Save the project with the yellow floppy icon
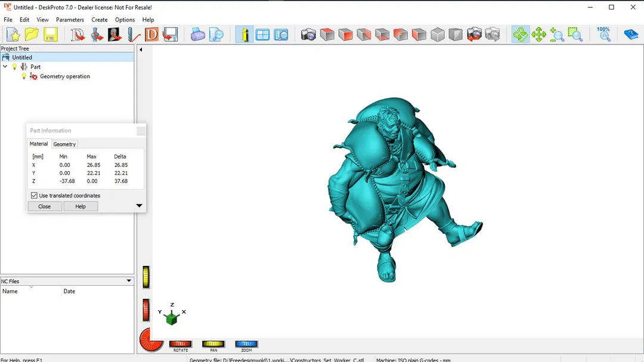 [x=50, y=35]
